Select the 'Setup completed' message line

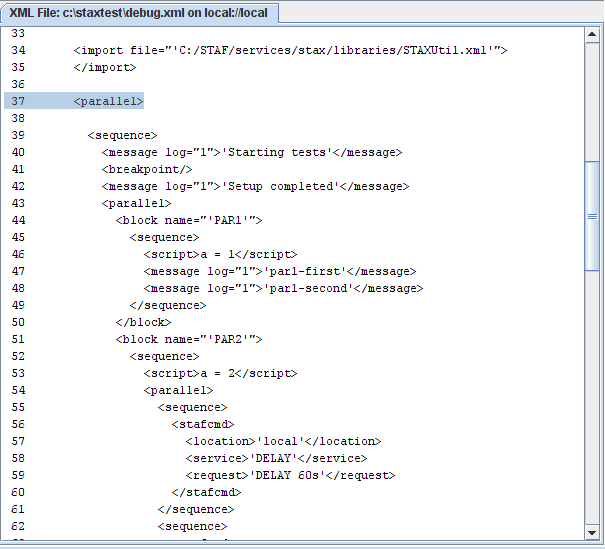pyautogui.click(x=255, y=186)
